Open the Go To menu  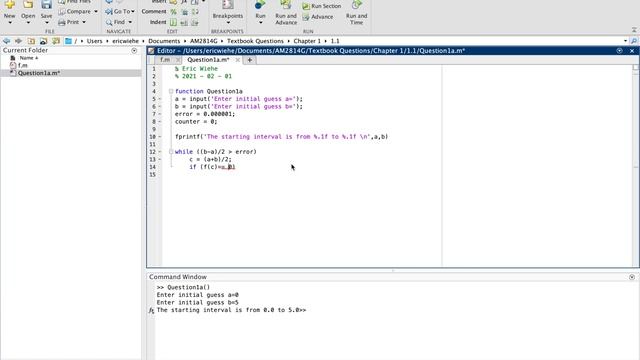coord(120,11)
